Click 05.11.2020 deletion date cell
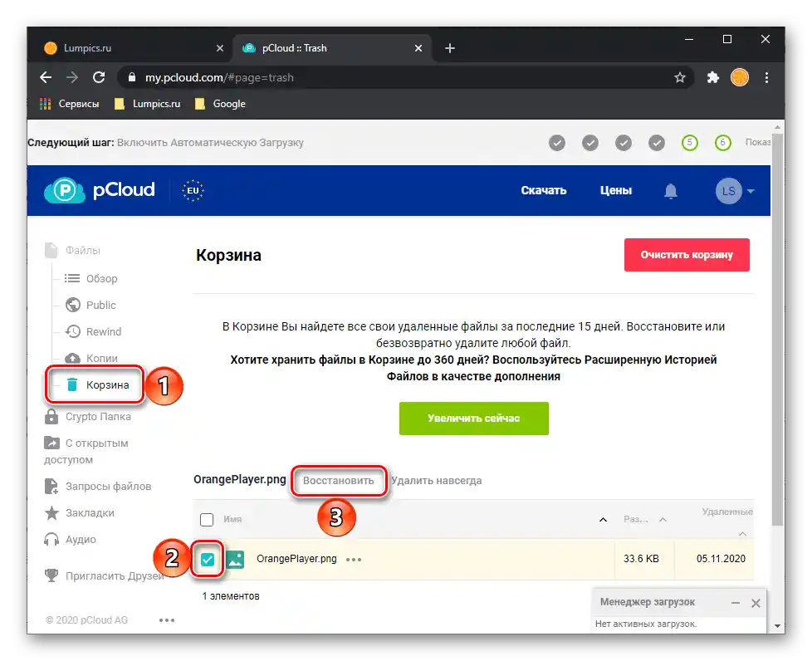812x661 pixels. [x=721, y=558]
